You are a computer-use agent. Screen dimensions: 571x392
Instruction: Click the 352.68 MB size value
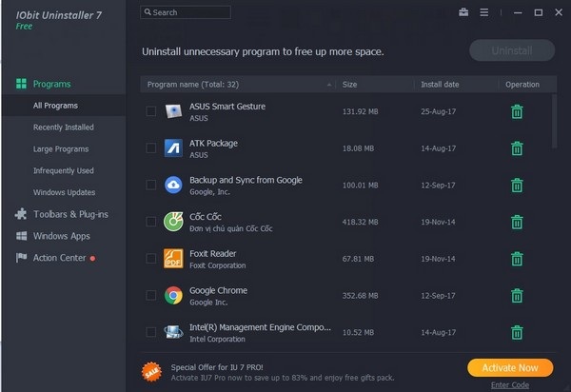(x=360, y=296)
